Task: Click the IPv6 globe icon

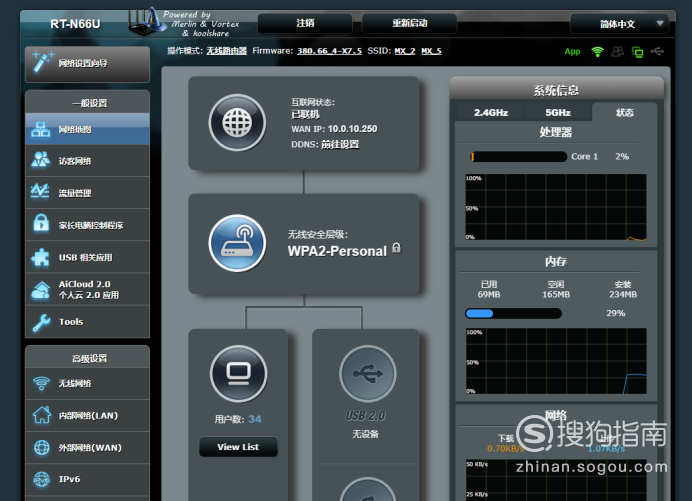Action: tap(42, 479)
